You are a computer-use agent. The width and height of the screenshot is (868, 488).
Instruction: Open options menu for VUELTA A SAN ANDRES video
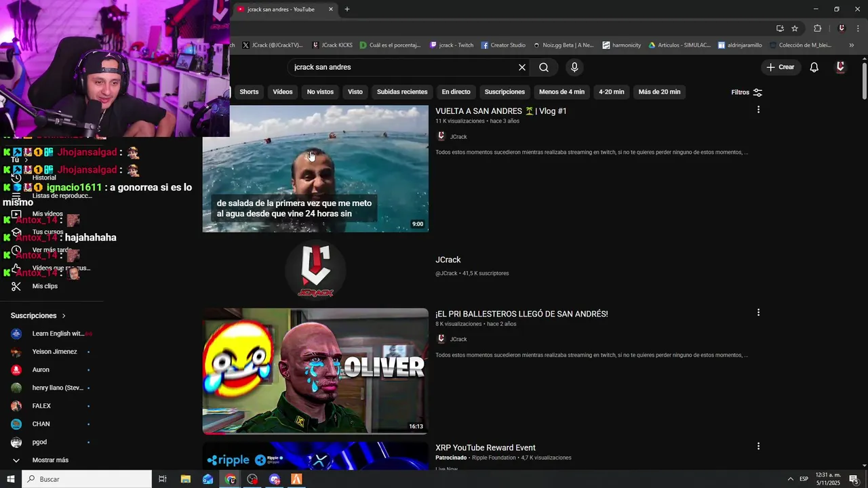tap(758, 110)
